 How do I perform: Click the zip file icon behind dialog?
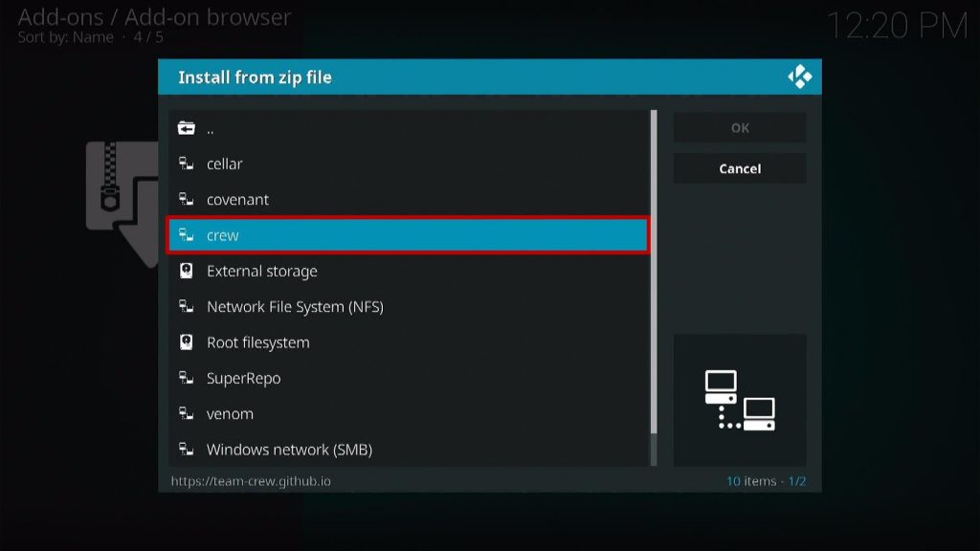(x=122, y=205)
